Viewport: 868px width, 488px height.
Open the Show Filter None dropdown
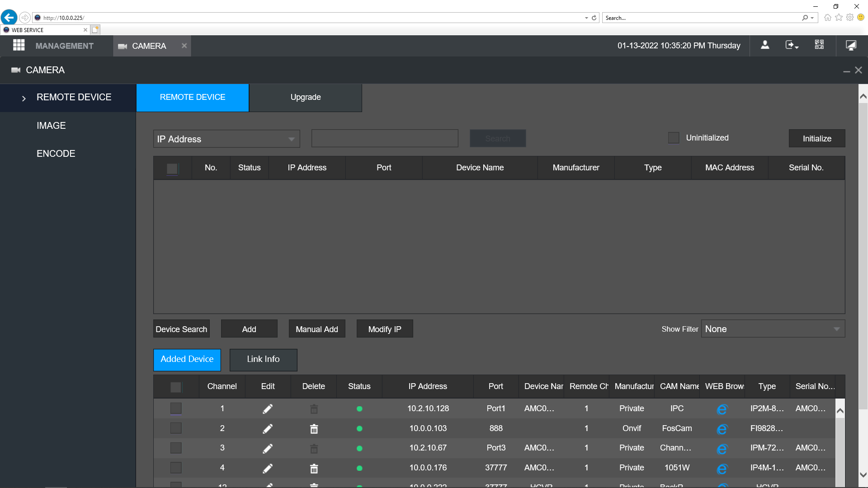773,329
